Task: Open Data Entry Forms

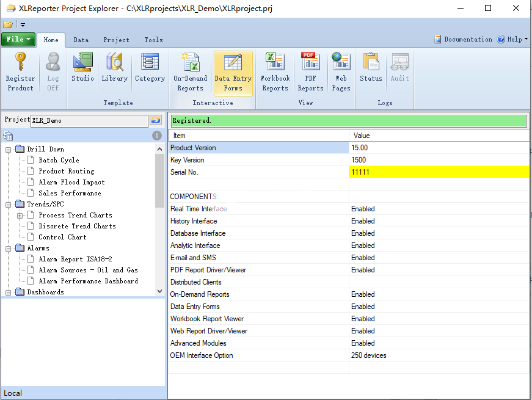Action: 233,73
